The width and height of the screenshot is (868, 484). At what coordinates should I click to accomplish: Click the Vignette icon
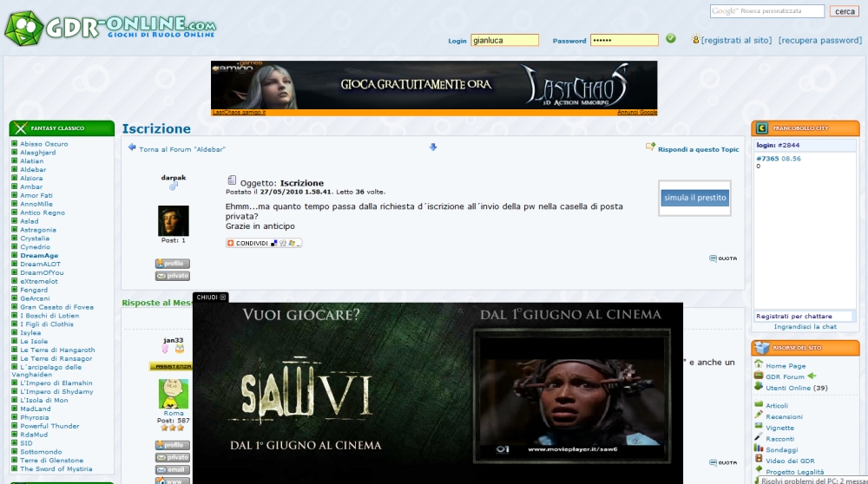[759, 426]
